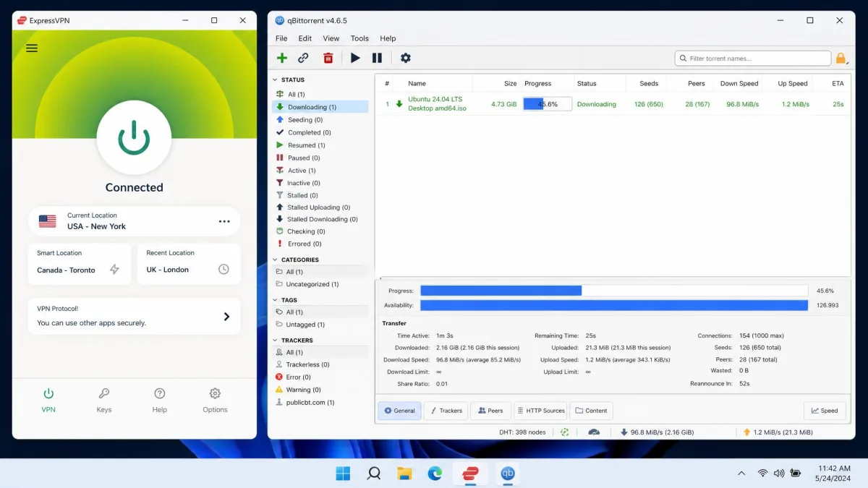Click the alternative speed limits gauge icon
This screenshot has width=868, height=488.
click(594, 432)
